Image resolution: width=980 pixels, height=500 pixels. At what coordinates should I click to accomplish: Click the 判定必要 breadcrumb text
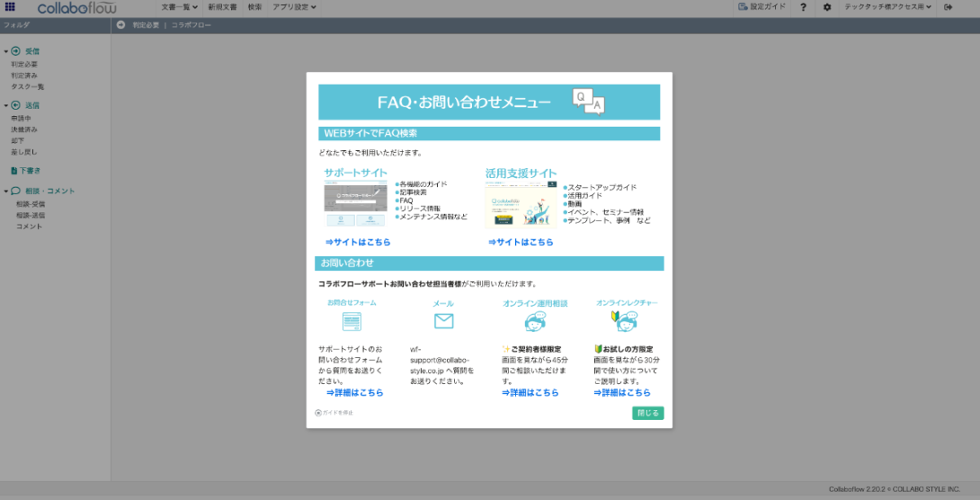[x=146, y=25]
